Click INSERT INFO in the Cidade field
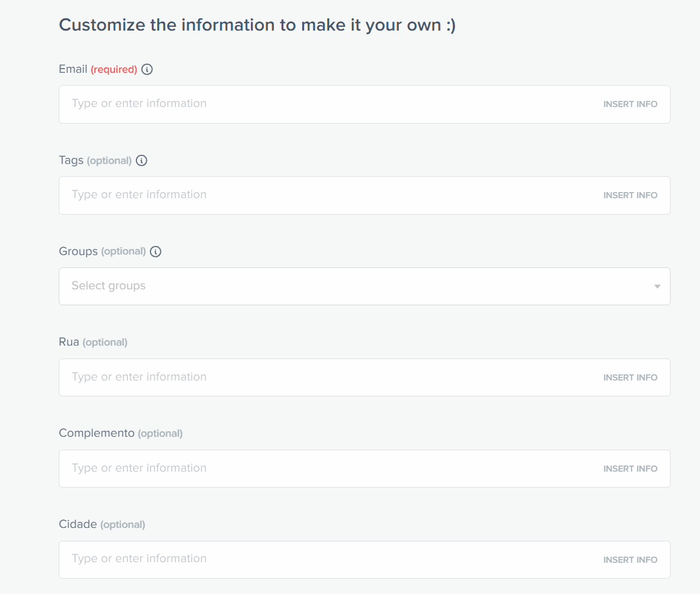Viewport: 700px width, 594px height. [x=630, y=560]
